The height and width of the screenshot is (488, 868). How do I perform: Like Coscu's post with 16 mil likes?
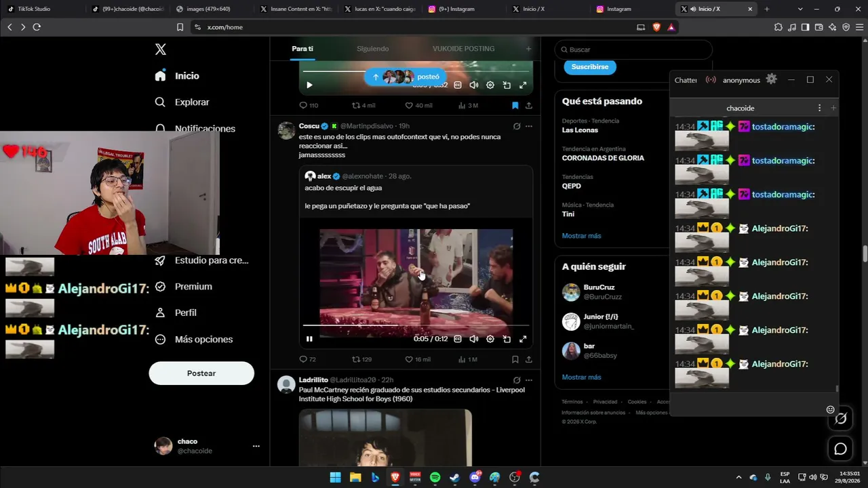tap(418, 359)
